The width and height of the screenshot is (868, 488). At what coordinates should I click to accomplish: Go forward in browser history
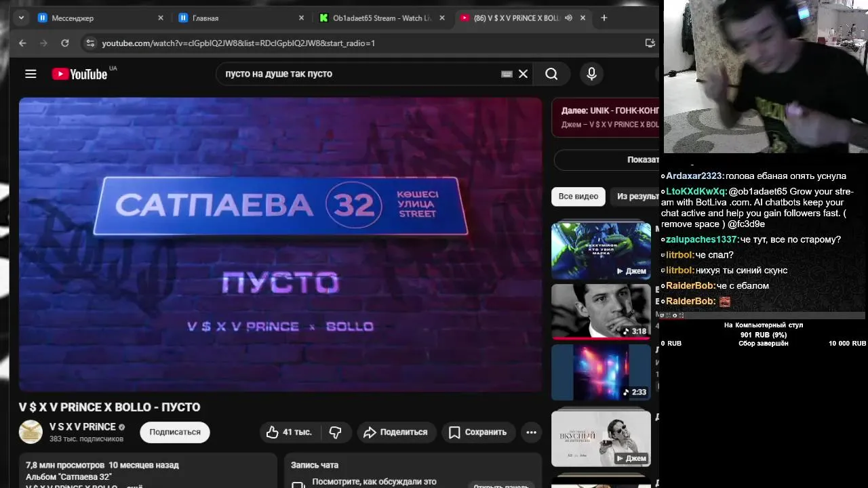tap(44, 43)
